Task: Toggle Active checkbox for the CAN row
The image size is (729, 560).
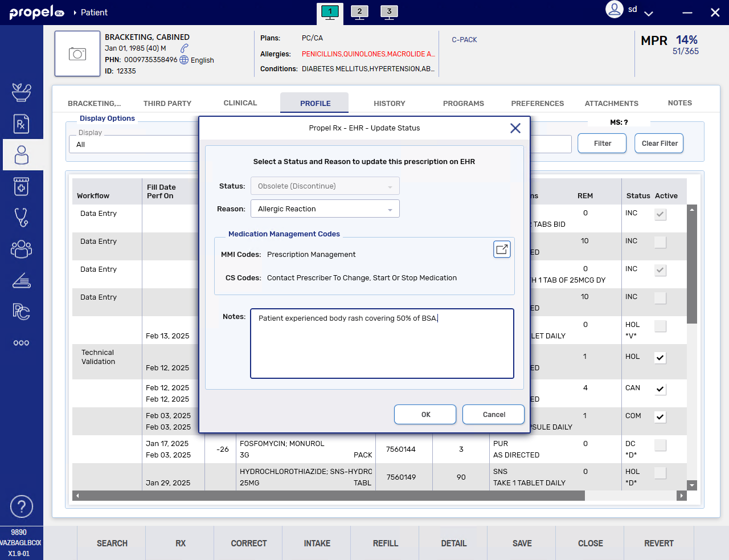Action: (660, 390)
